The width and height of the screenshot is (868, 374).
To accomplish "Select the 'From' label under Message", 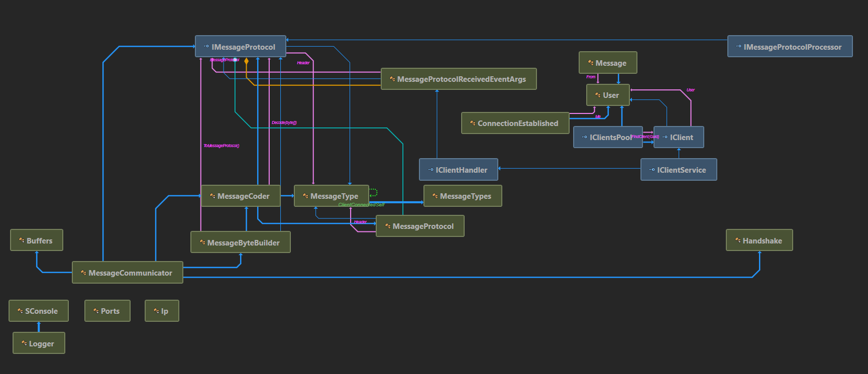I will 591,77.
